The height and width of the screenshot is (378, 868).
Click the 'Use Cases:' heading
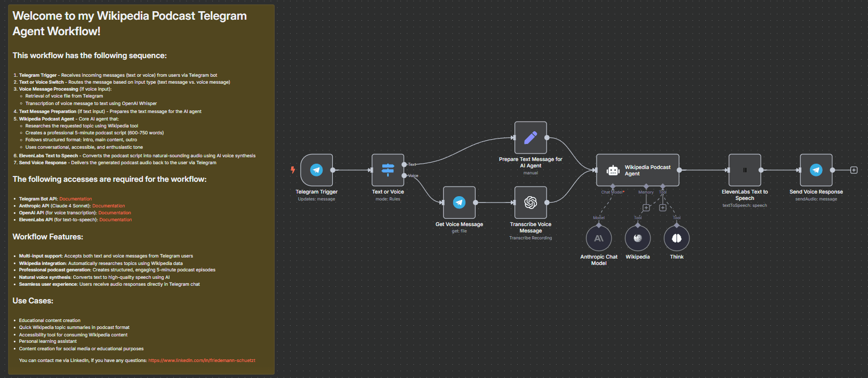coord(33,301)
